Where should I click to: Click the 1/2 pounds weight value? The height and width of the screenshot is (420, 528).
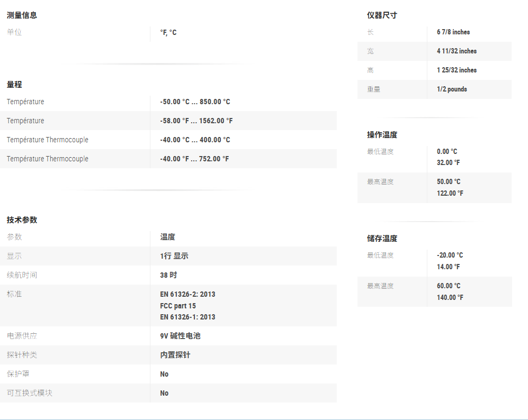point(452,89)
